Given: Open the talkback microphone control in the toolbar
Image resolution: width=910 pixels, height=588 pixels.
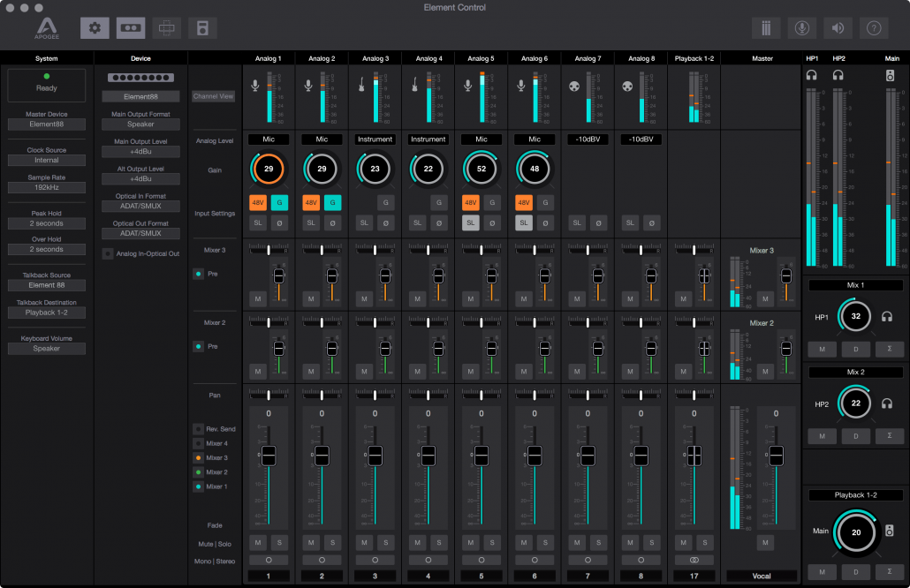Looking at the screenshot, I should pyautogui.click(x=802, y=27).
